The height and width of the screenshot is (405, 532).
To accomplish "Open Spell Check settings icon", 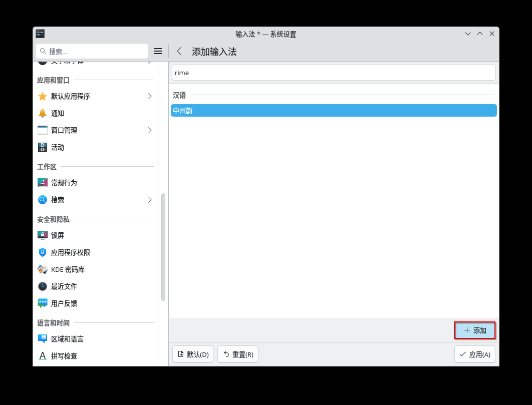I will (x=43, y=356).
